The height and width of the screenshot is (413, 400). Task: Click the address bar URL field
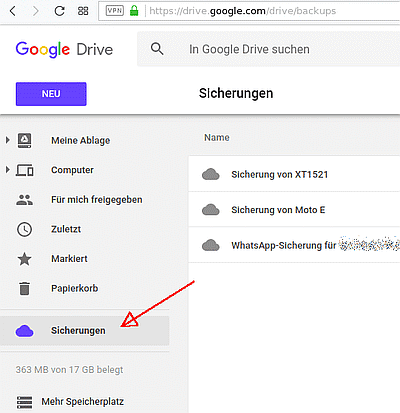tap(249, 11)
